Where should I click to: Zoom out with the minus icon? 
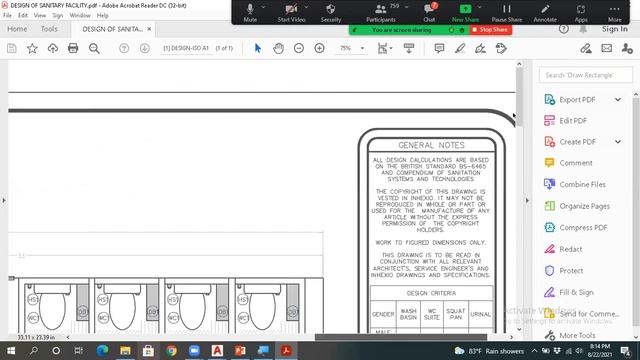(299, 48)
